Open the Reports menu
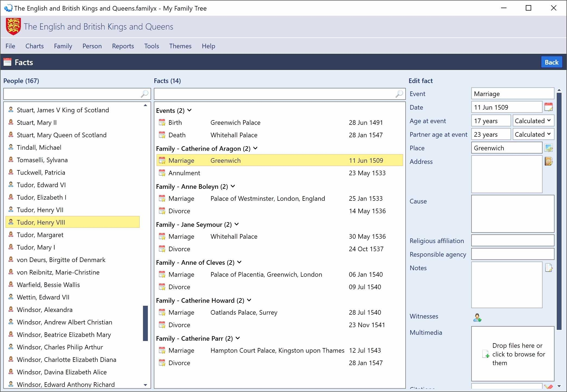567x392 pixels. (123, 46)
